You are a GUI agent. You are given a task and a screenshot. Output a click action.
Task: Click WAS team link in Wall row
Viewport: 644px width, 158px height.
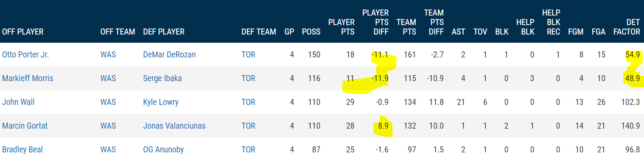(108, 102)
